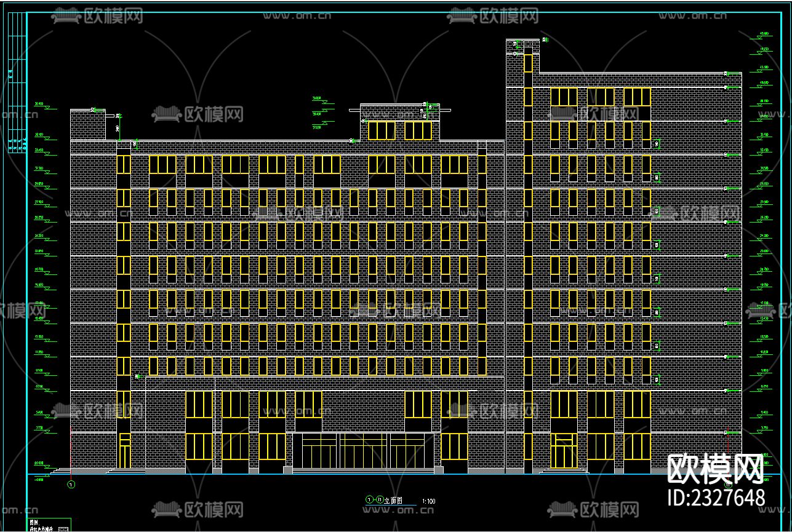The image size is (792, 532).
Task: Click the ID:2327648 text
Action: pyautogui.click(x=716, y=497)
